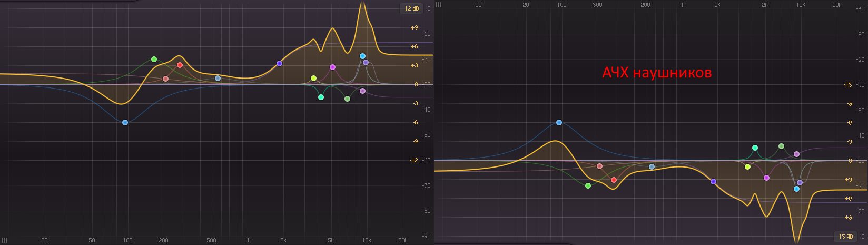Click bright red band node in right graph
868x245 pixels.
(614, 180)
